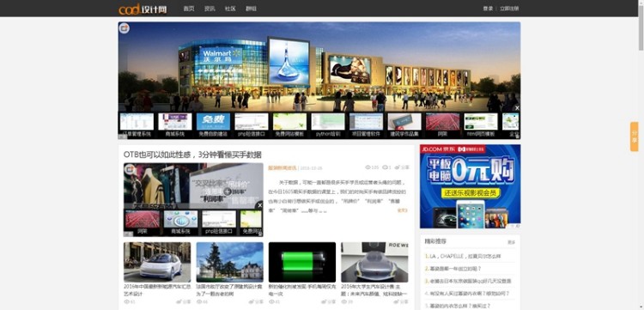Click the scrollbar down arrow
Image resolution: width=644 pixels, height=310 pixels.
coord(641,307)
